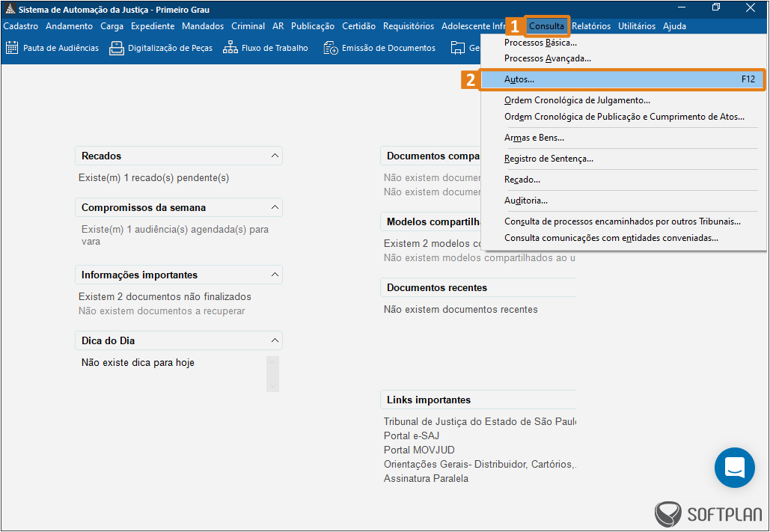
Task: Click the Modelos compartilhados panel header
Action: 431,221
